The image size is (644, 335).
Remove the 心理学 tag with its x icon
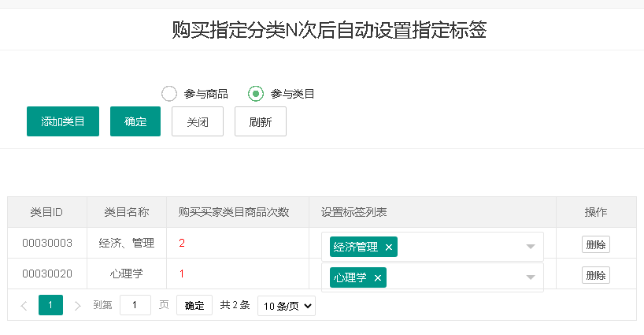[378, 277]
